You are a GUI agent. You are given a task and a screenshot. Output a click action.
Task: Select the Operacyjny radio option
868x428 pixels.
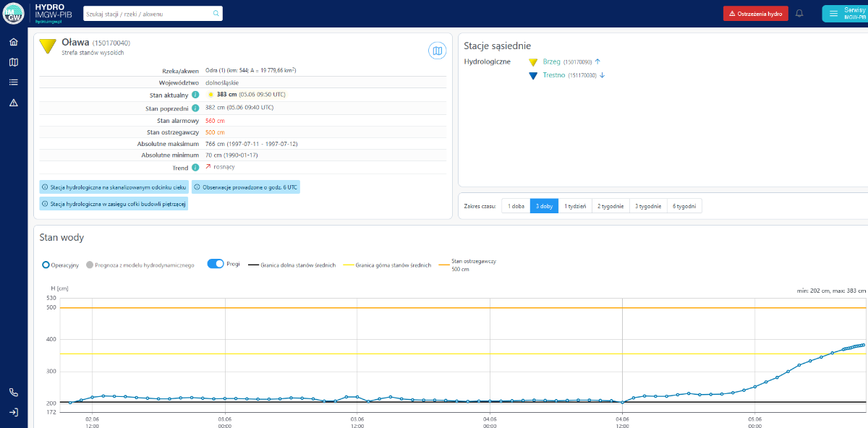(61, 265)
